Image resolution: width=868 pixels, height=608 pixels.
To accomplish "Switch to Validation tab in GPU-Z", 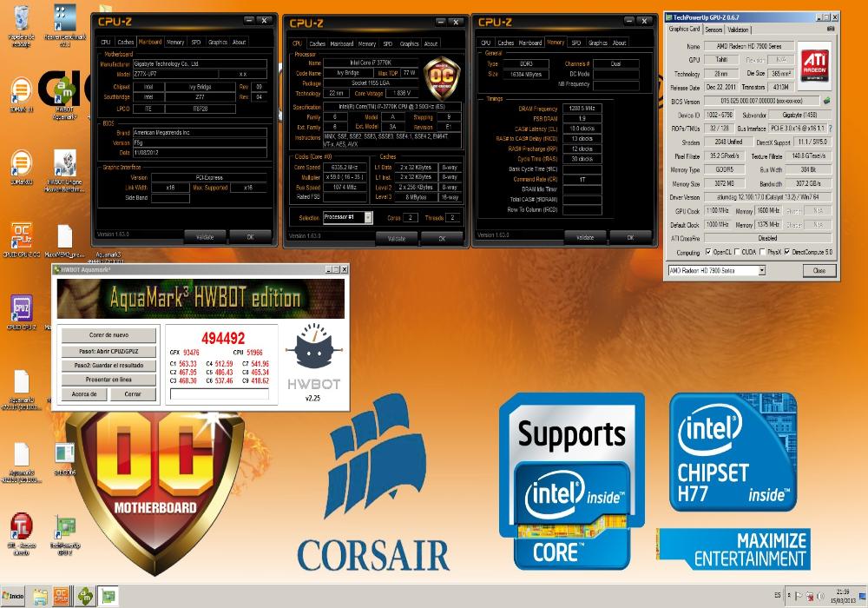I will (x=738, y=30).
